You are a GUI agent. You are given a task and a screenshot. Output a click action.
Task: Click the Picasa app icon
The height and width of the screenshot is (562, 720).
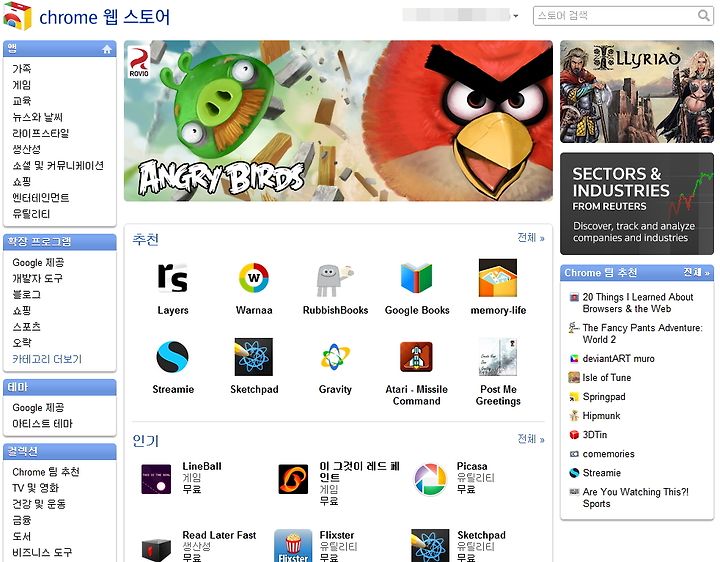[x=430, y=479]
